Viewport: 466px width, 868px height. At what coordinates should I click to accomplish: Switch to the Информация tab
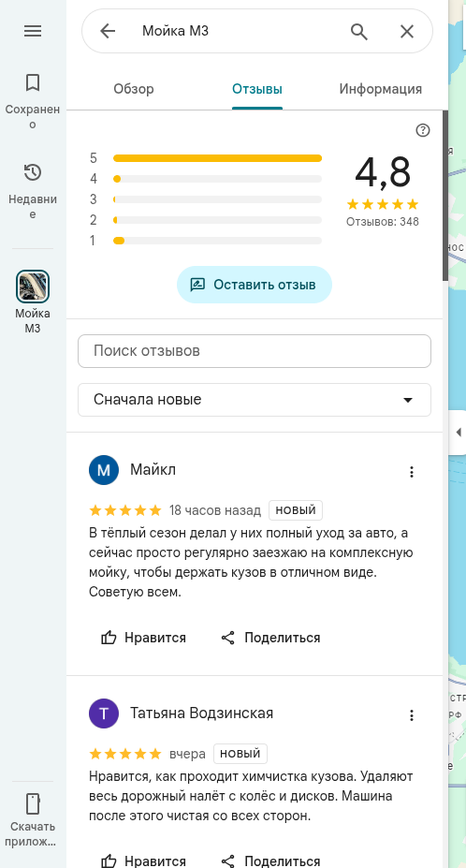[x=381, y=89]
